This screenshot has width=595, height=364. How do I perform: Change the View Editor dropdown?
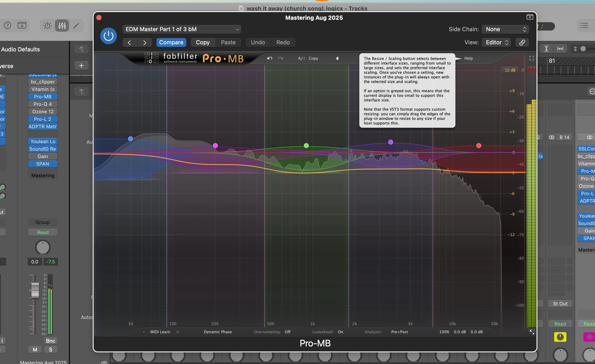[x=496, y=42]
